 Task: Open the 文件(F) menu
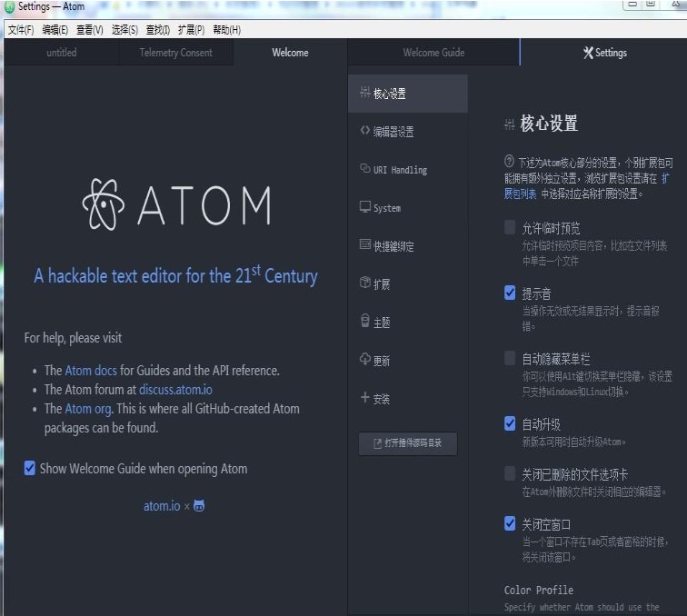coord(21,30)
